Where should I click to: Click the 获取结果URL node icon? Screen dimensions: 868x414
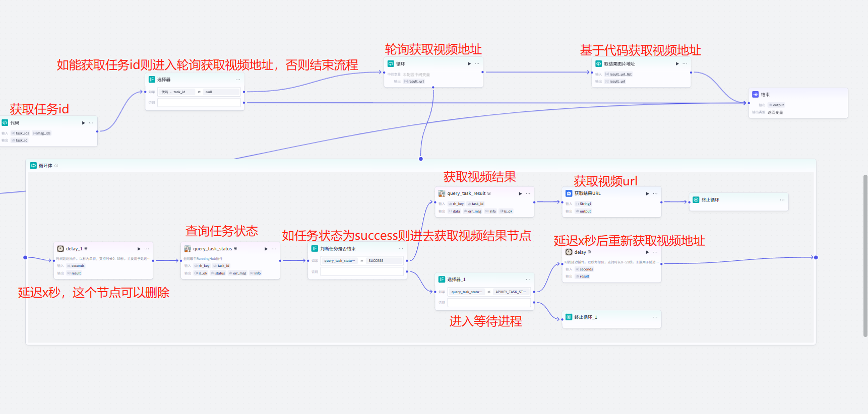coord(569,193)
